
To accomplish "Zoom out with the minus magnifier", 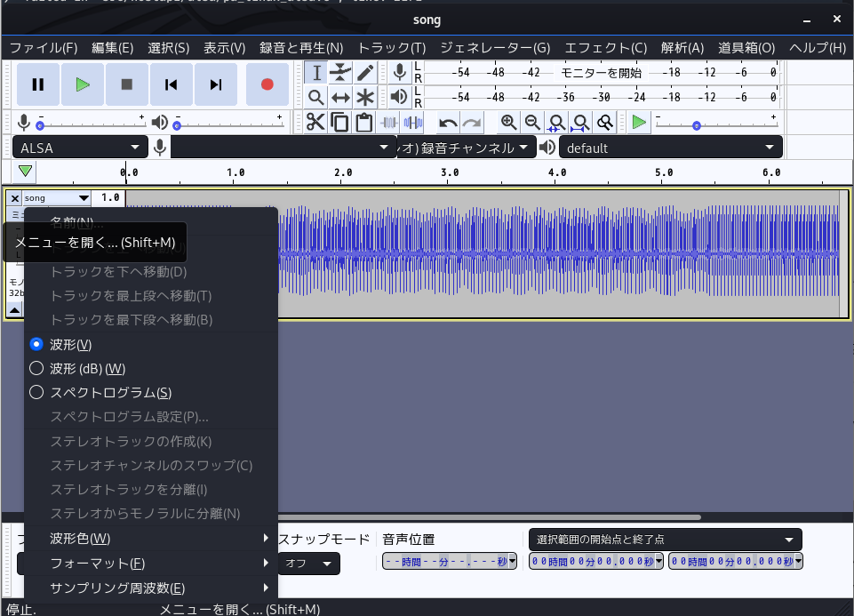I will pos(532,122).
